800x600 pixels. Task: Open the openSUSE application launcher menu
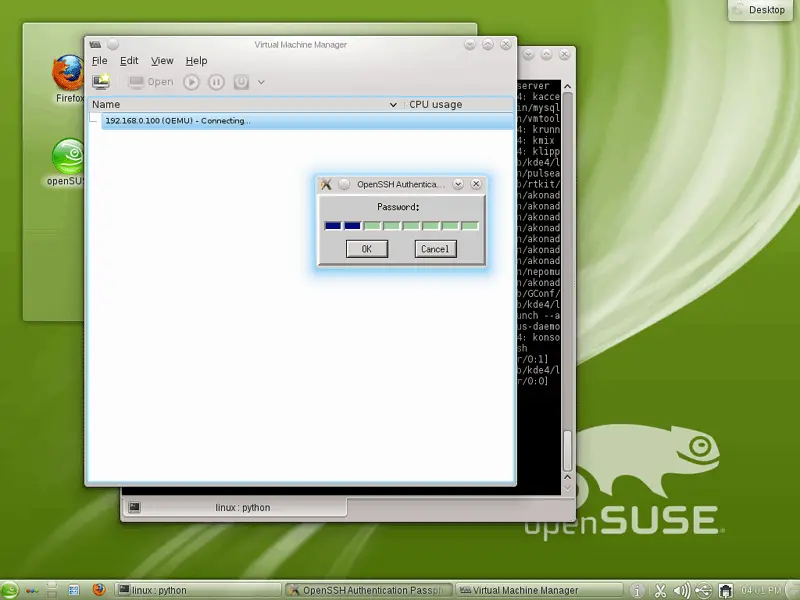pos(10,590)
